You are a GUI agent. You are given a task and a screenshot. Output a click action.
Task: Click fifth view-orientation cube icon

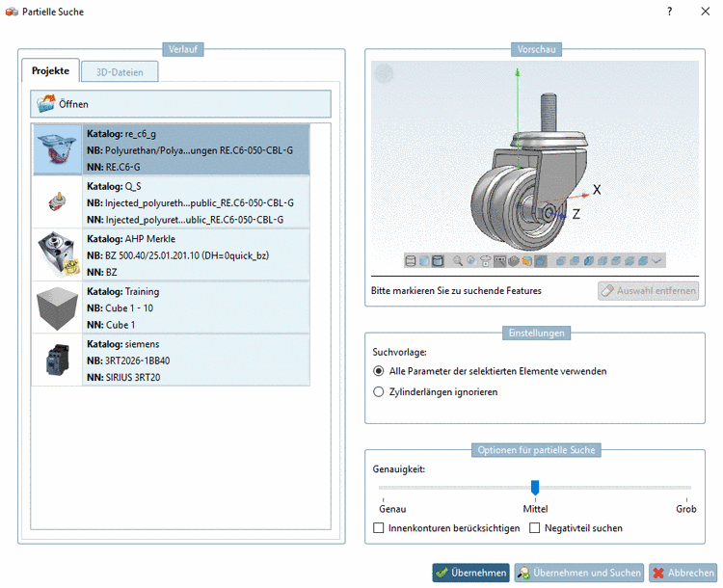click(x=616, y=261)
